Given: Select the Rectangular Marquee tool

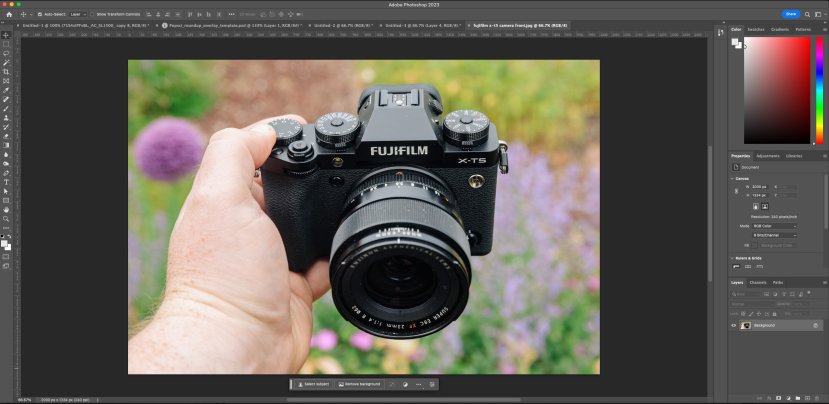Looking at the screenshot, I should tap(6, 44).
